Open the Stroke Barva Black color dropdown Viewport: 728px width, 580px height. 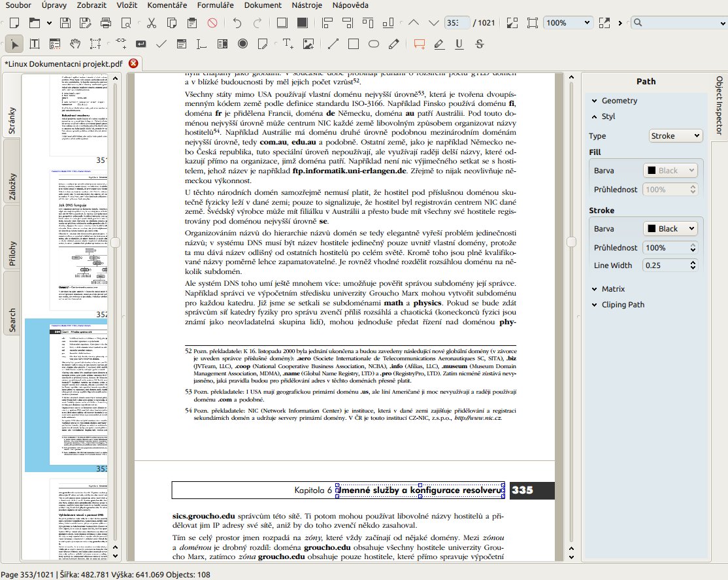[670, 229]
